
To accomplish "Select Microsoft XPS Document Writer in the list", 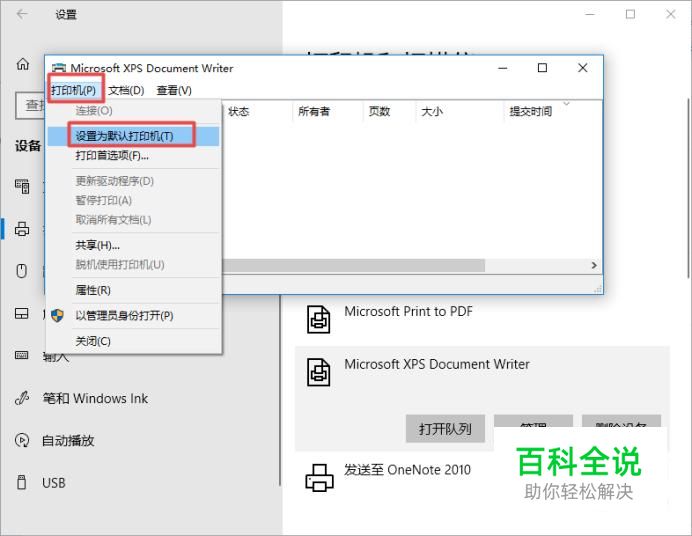I will pos(436,364).
